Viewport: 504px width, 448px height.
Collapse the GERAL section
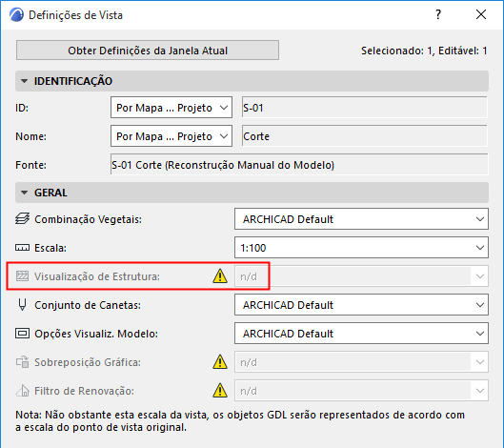pos(24,193)
